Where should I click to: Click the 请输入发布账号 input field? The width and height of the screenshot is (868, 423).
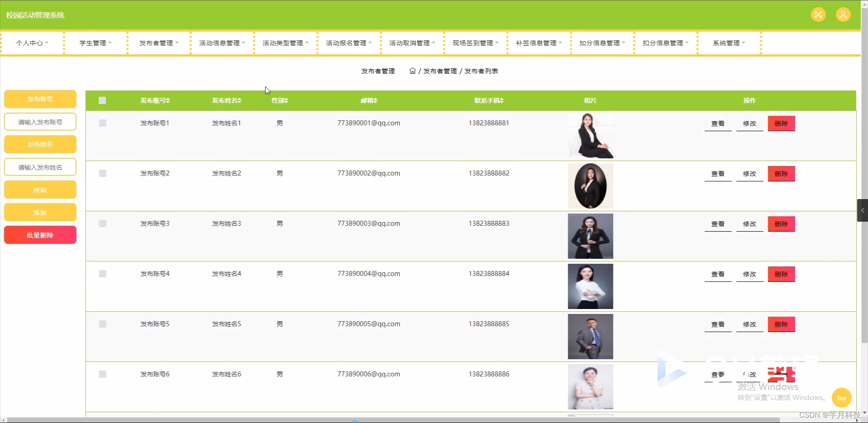click(x=40, y=122)
